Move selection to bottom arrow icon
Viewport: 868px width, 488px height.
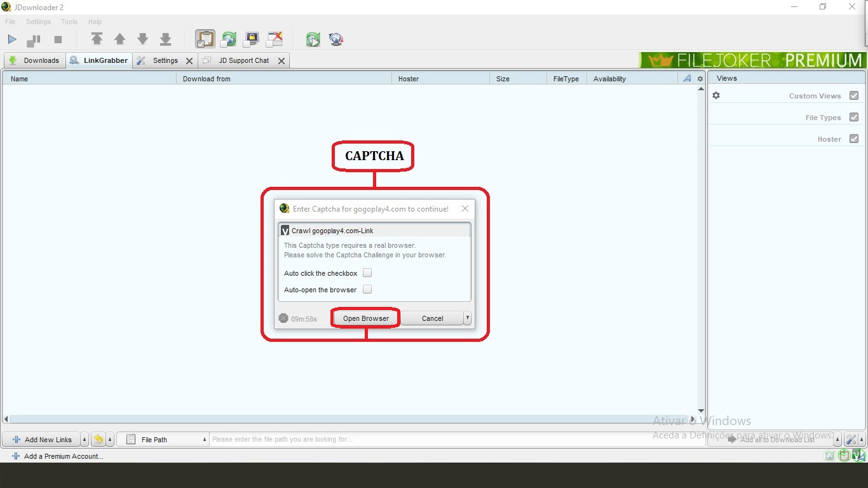coord(166,39)
